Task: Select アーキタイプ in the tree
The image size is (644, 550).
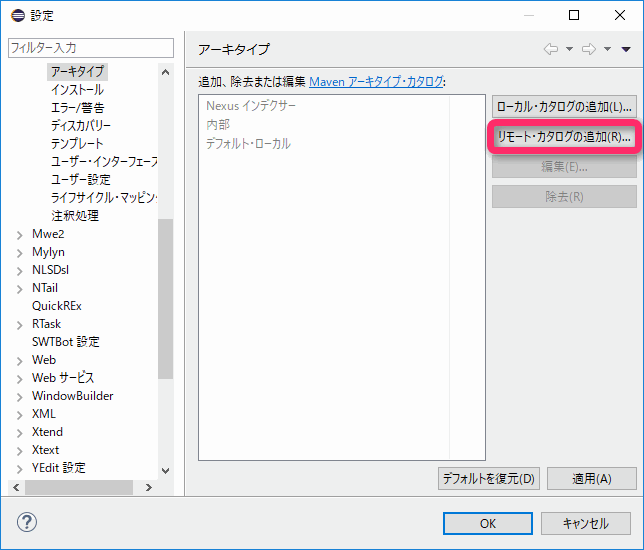Action: tap(77, 71)
